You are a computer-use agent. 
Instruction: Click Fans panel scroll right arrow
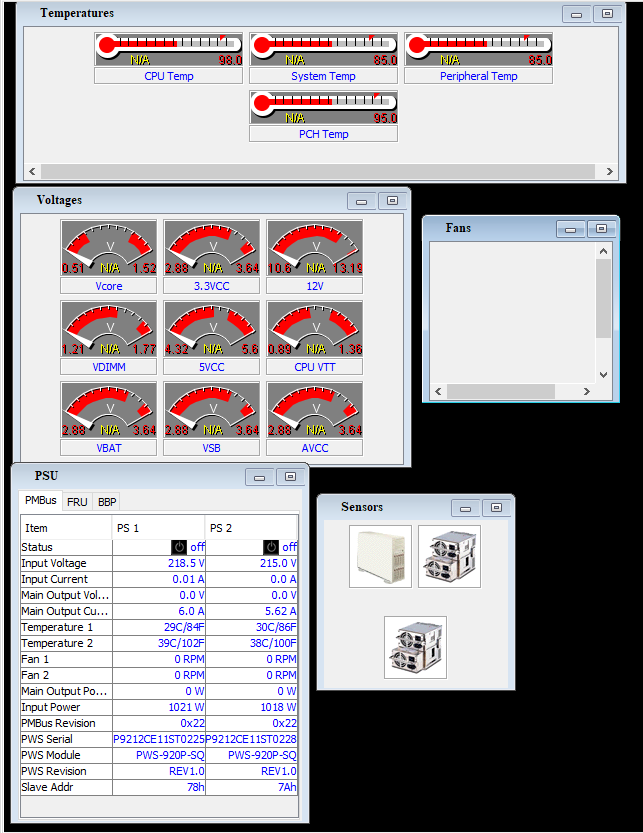tap(587, 392)
